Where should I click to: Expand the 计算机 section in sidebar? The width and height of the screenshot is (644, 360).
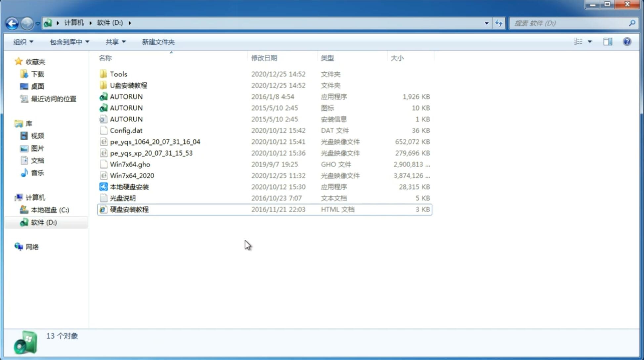[12, 197]
